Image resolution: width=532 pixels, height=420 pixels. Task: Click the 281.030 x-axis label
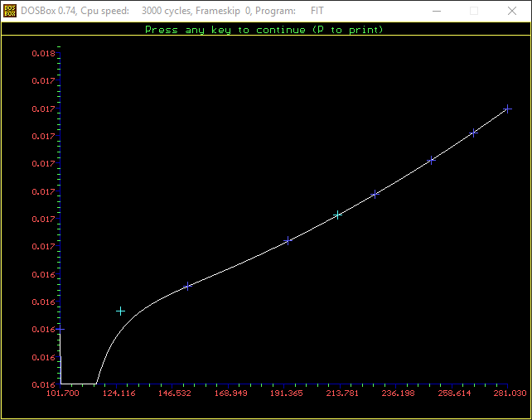point(509,393)
